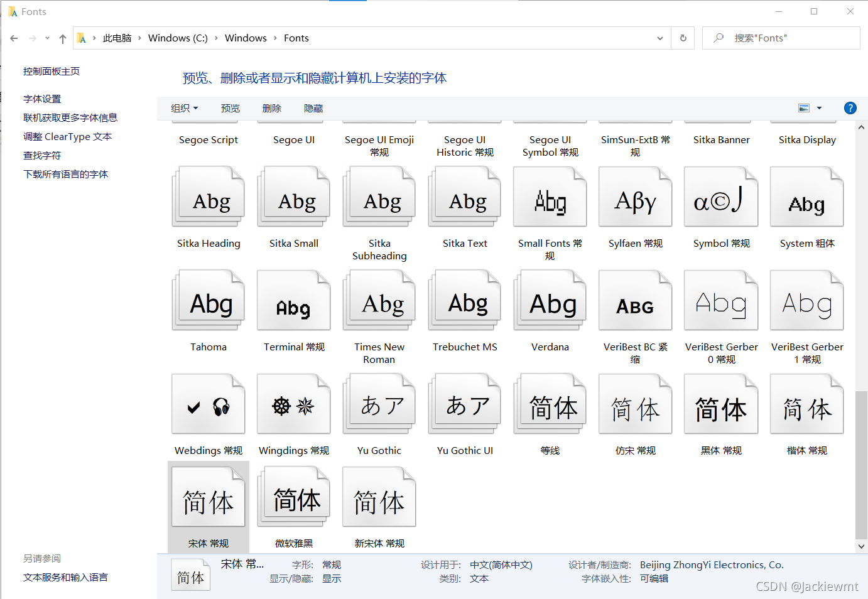This screenshot has height=599, width=868.
Task: Click the vertical scrollbar thumb
Action: pyautogui.click(x=861, y=465)
